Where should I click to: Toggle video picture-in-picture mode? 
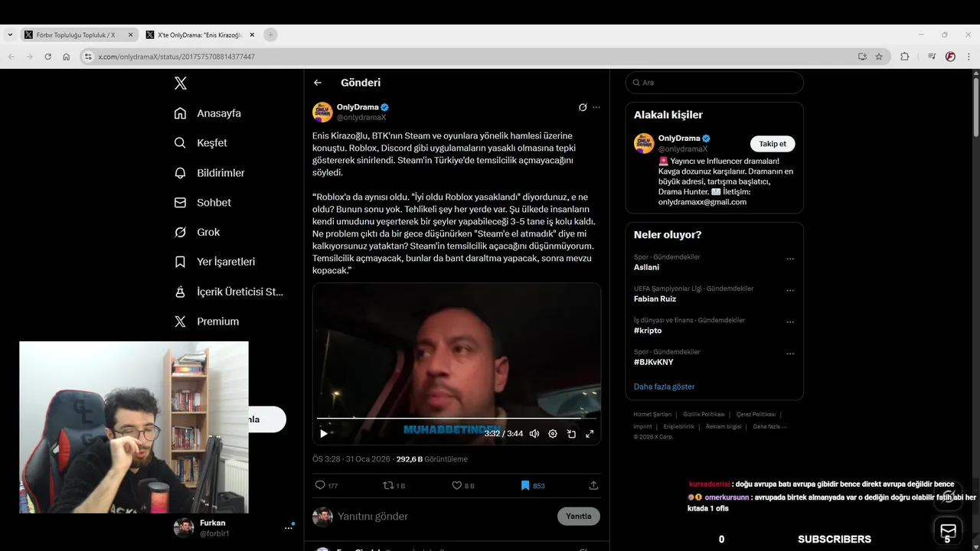571,434
